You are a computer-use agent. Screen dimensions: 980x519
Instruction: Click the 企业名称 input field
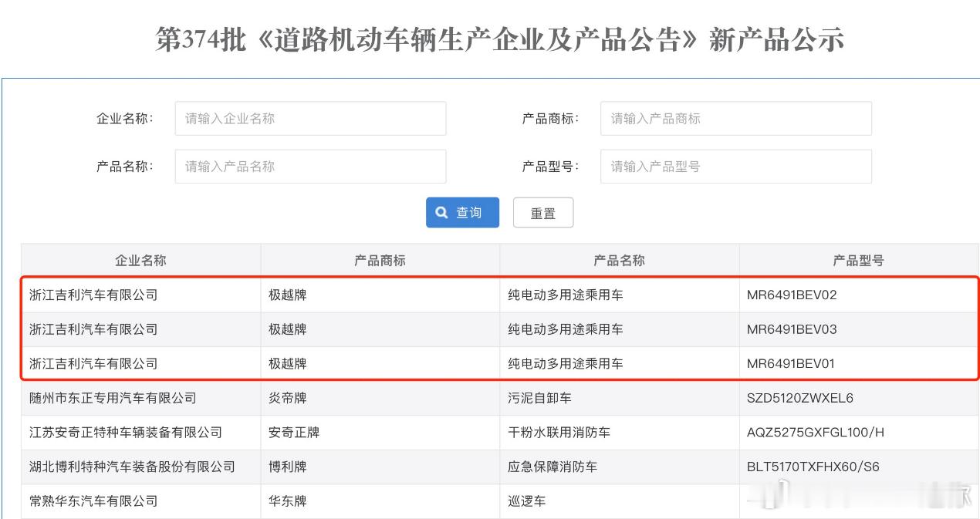pyautogui.click(x=310, y=119)
